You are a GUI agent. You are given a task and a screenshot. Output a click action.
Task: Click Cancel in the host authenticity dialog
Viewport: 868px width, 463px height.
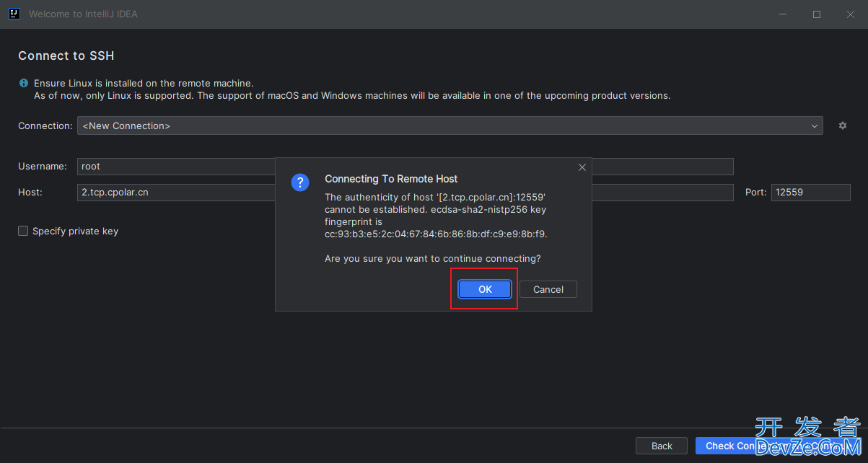coord(548,289)
